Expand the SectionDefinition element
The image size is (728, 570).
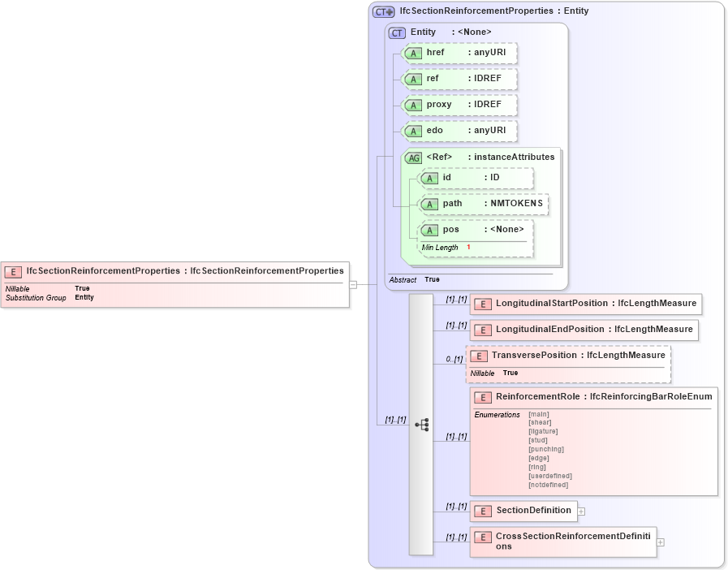(582, 512)
